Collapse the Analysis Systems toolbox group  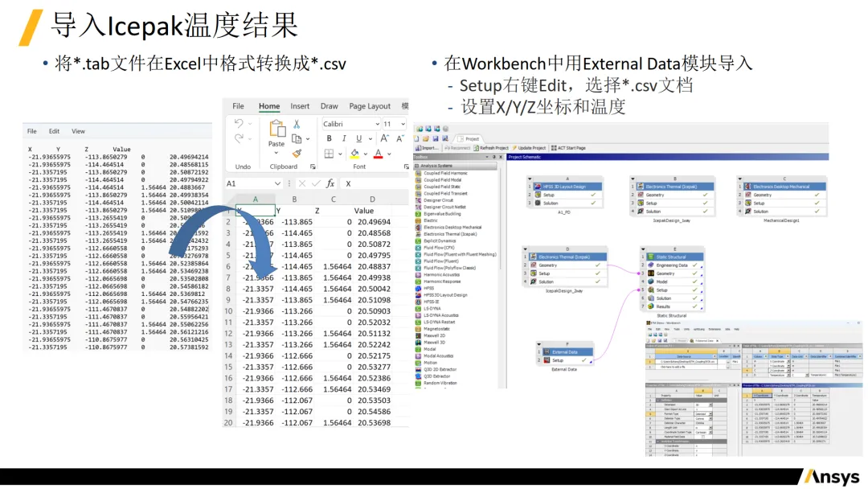417,166
